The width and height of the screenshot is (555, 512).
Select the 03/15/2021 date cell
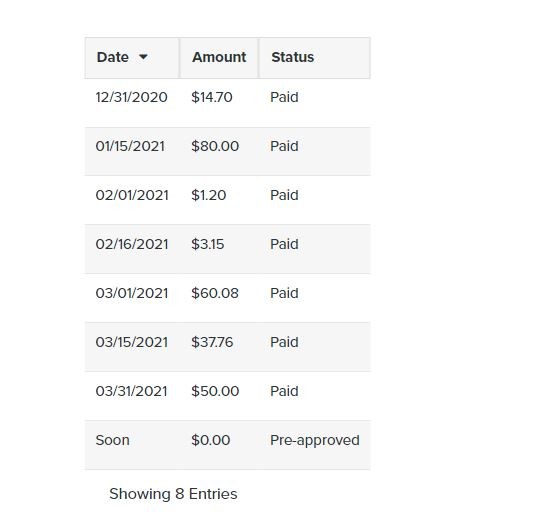pos(132,342)
